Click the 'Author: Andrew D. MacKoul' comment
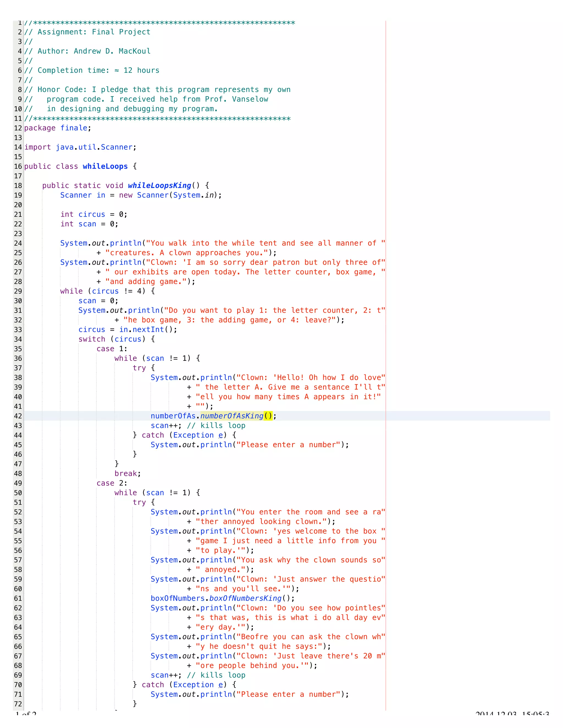 (87, 51)
